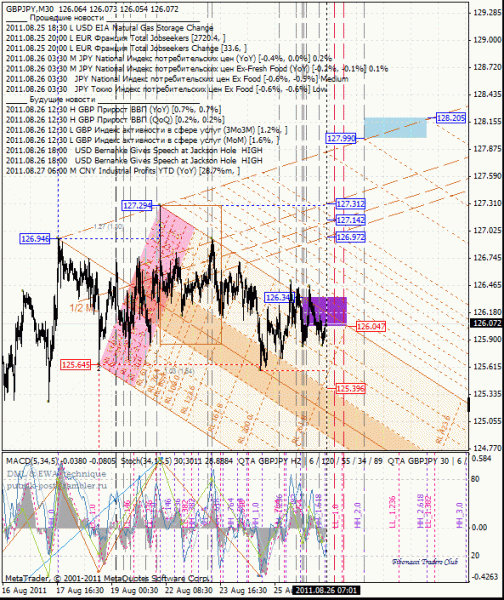Click the putnik-post@rambler.ru text
The width and height of the screenshot is (504, 600).
click(57, 486)
